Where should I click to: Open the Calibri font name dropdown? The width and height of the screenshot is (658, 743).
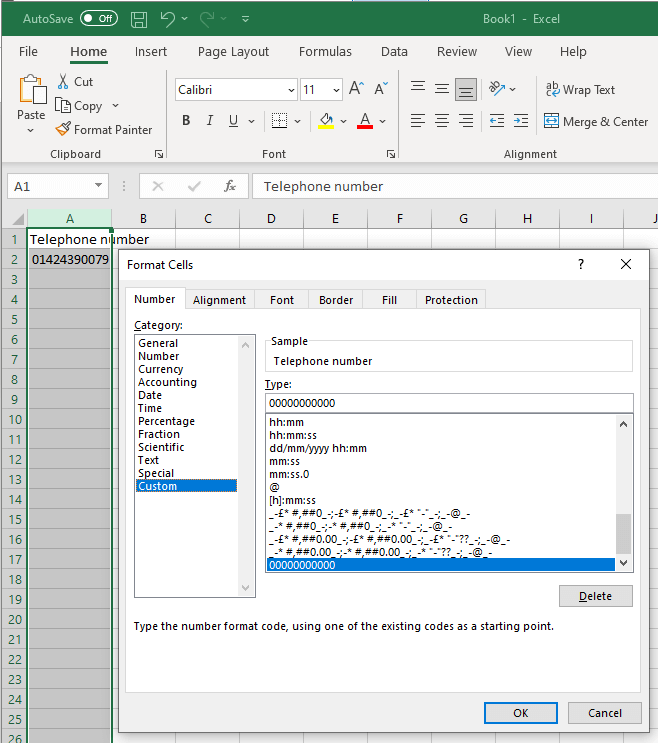pyautogui.click(x=291, y=90)
